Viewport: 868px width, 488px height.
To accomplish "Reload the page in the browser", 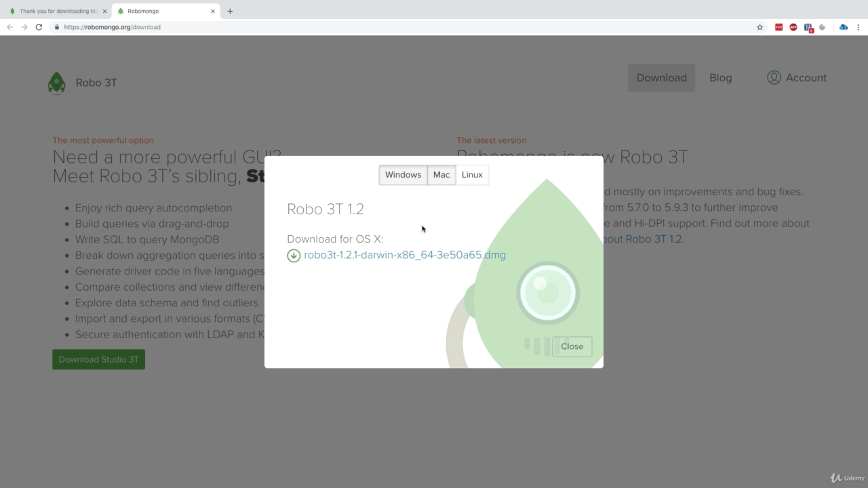I will [x=39, y=27].
